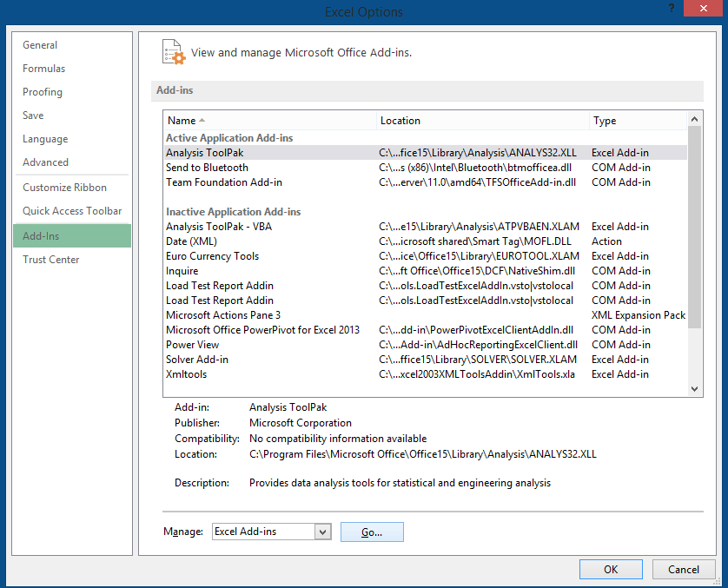The width and height of the screenshot is (728, 588).
Task: Select the Solver Add-in entry
Action: click(x=198, y=359)
